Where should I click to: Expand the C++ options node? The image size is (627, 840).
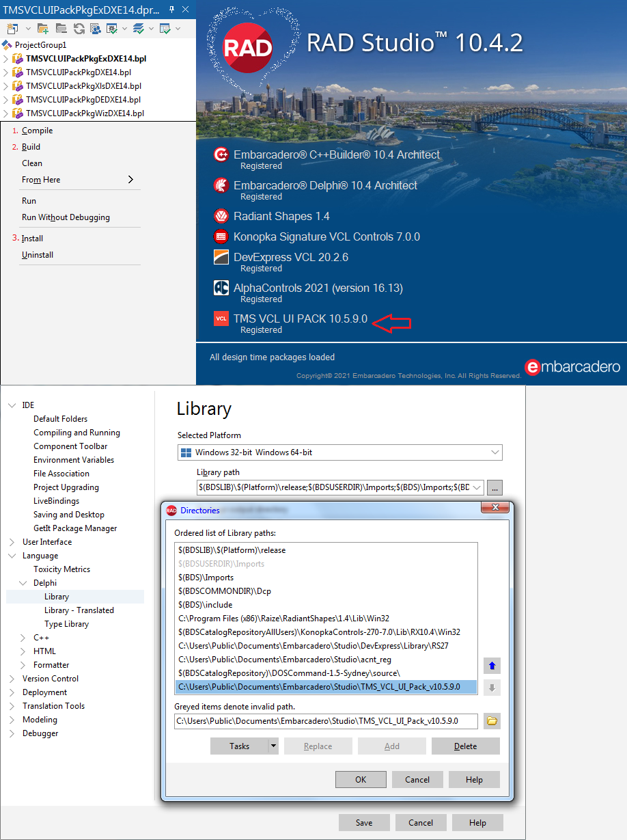(24, 638)
